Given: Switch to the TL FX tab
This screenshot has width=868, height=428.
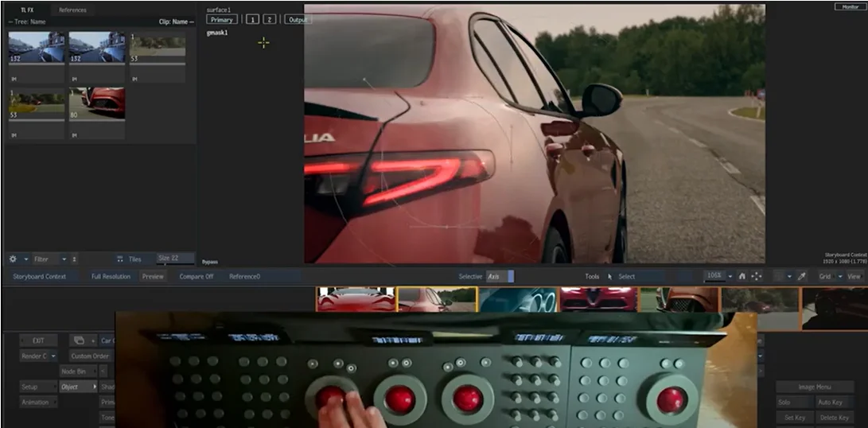Looking at the screenshot, I should coord(27,10).
